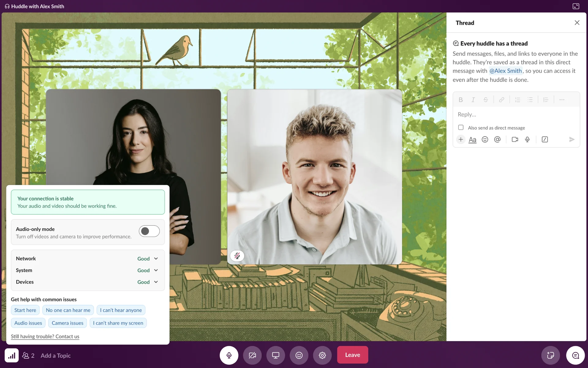Viewport: 588px width, 368px height.
Task: Expand the Devices status details
Action: (156, 282)
